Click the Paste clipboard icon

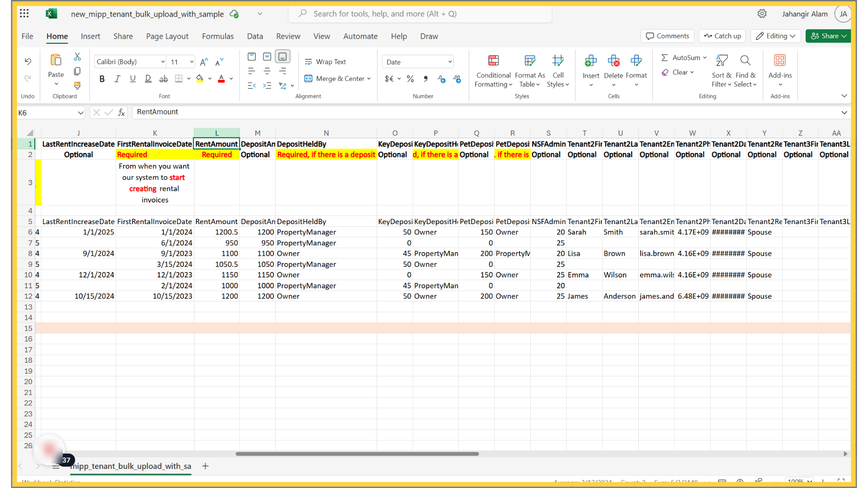click(56, 60)
